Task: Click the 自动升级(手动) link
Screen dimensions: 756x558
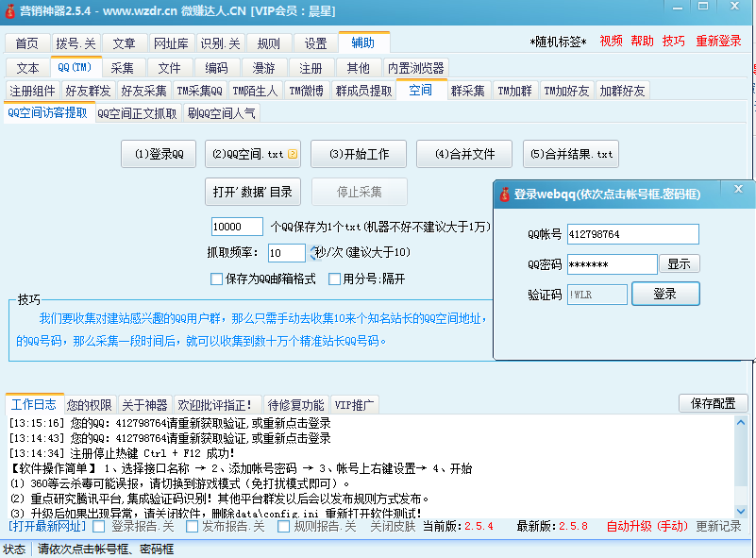Action: click(647, 526)
